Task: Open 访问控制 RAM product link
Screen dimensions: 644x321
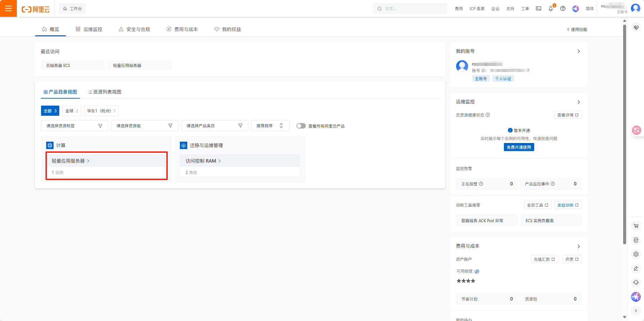Action: pyautogui.click(x=203, y=161)
